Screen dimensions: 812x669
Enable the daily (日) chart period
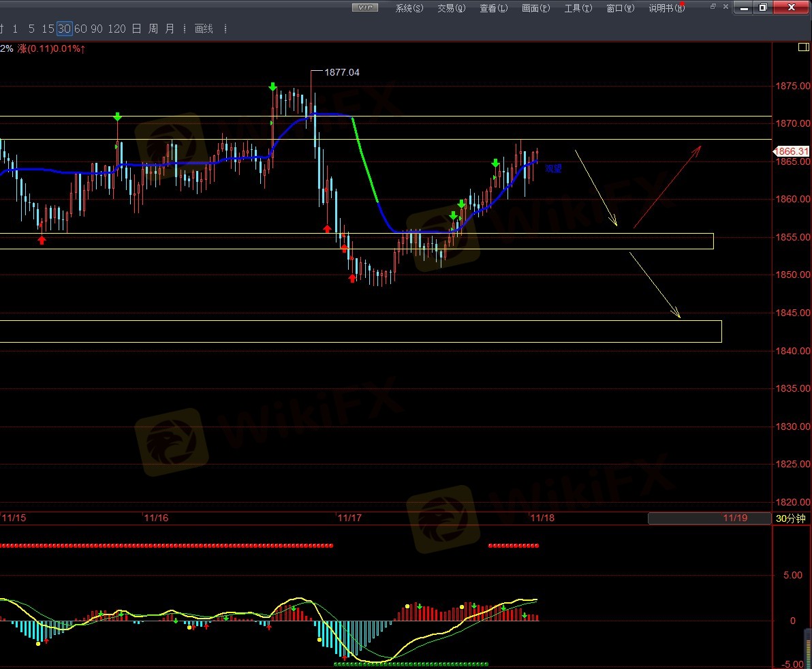(x=136, y=29)
